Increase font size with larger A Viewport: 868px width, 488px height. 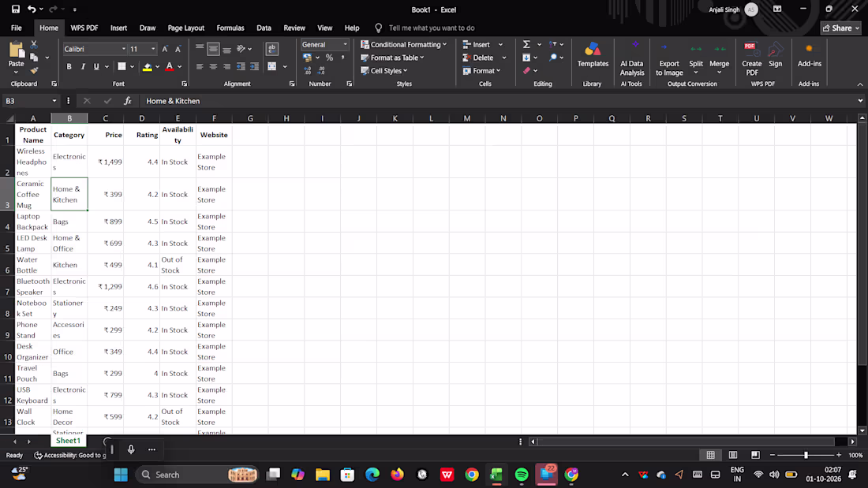tap(165, 49)
